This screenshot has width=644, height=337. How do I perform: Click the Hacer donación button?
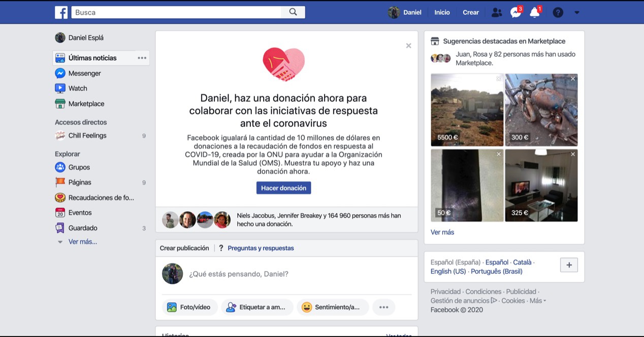coord(283,188)
